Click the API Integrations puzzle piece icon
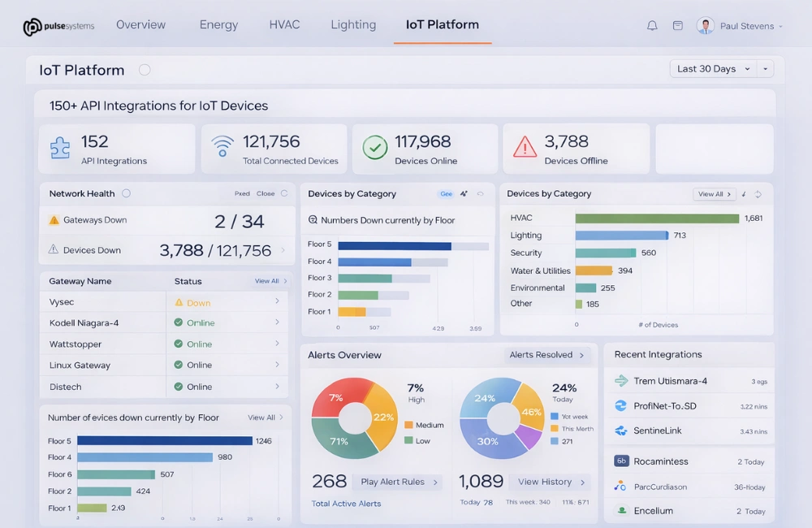The height and width of the screenshot is (528, 812). [59, 148]
